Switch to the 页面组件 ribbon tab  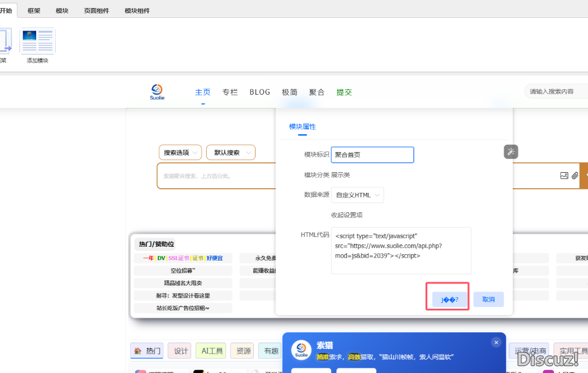point(97,10)
